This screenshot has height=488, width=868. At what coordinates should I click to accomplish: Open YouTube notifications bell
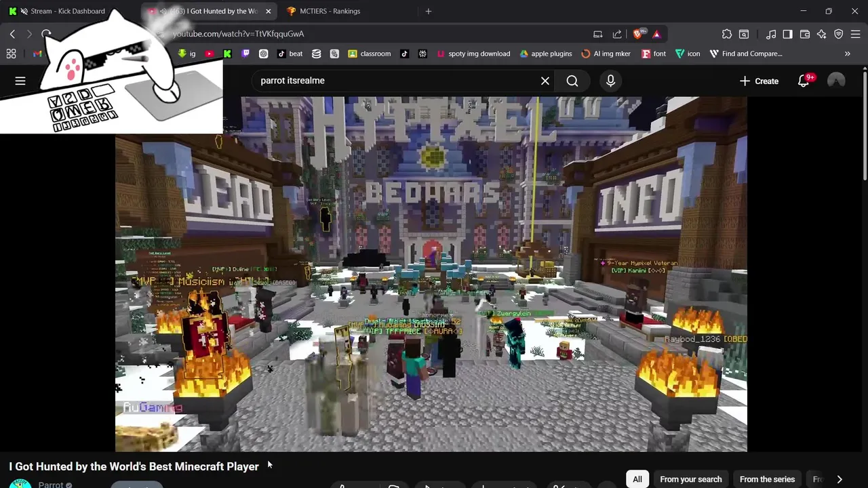[804, 81]
